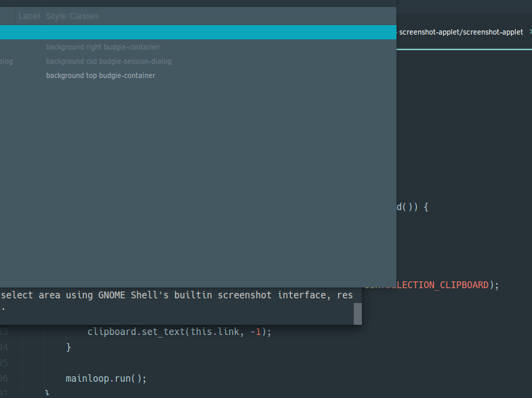Select row 'background csd budgie-session-dialog'
Viewport: 532px width, 398px height.
(x=198, y=61)
